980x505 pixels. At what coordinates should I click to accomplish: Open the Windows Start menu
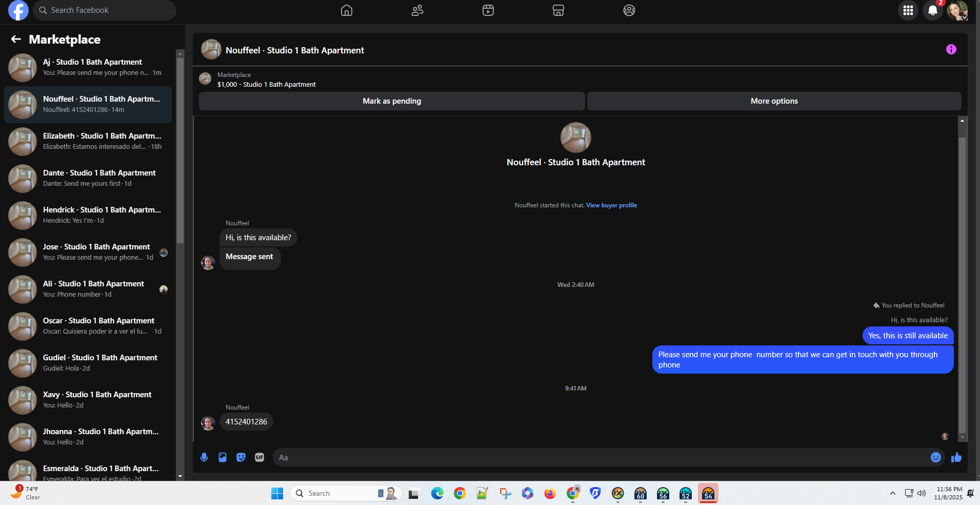click(x=277, y=493)
